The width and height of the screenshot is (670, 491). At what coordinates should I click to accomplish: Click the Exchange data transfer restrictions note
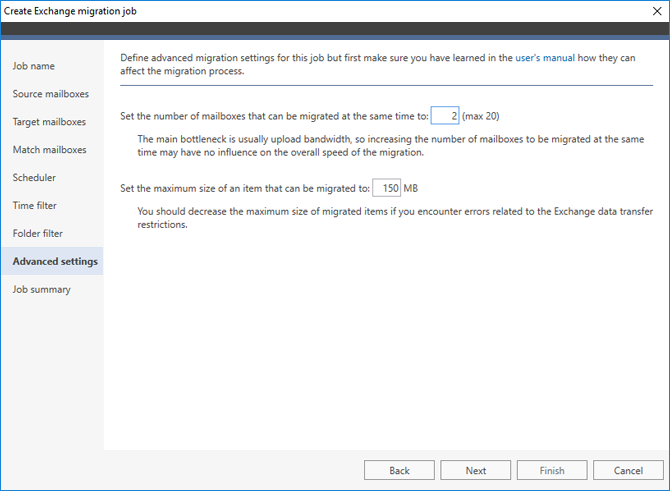pos(395,218)
